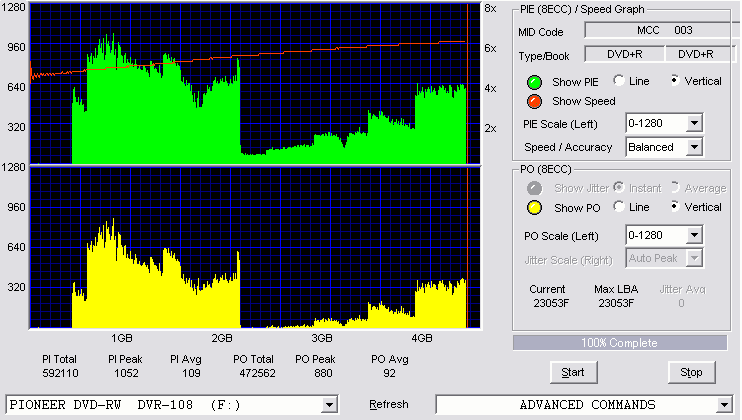Click the Show Speed label
Viewport: 742px width, 420px height.
pyautogui.click(x=583, y=101)
